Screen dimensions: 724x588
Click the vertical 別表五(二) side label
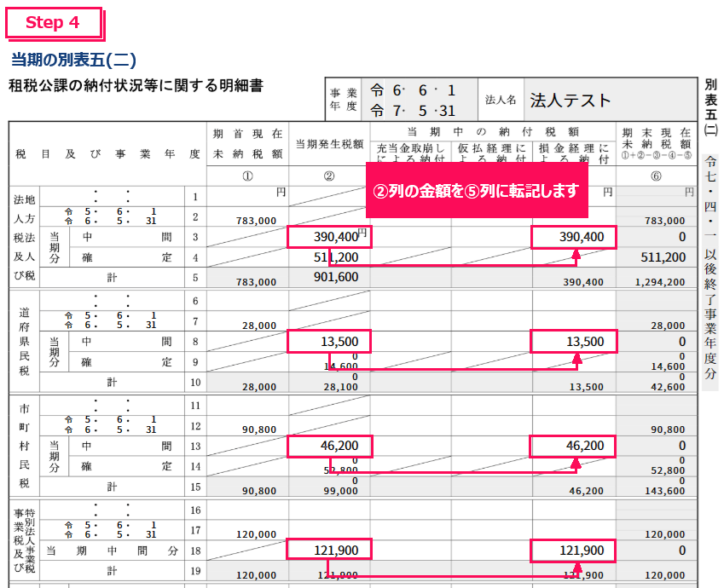[710, 107]
